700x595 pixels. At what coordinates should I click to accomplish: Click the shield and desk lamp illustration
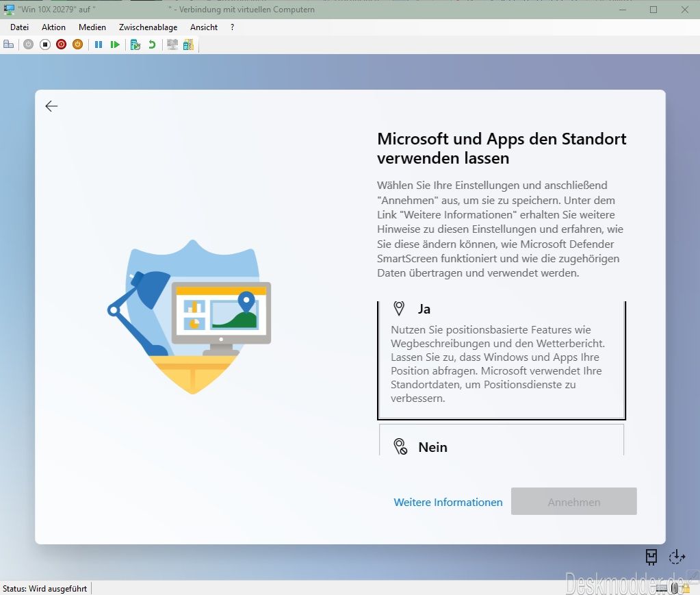coord(190,317)
